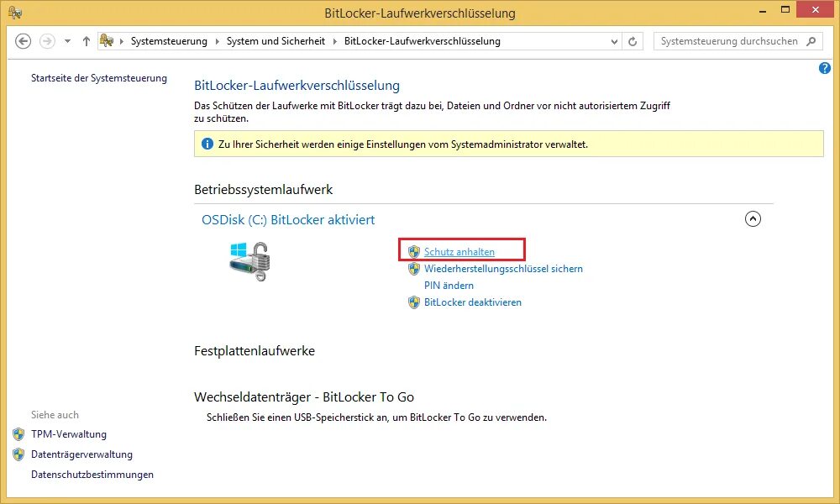Image resolution: width=840 pixels, height=504 pixels.
Task: Open Datenschutzbestimmungen link
Action: [92, 475]
